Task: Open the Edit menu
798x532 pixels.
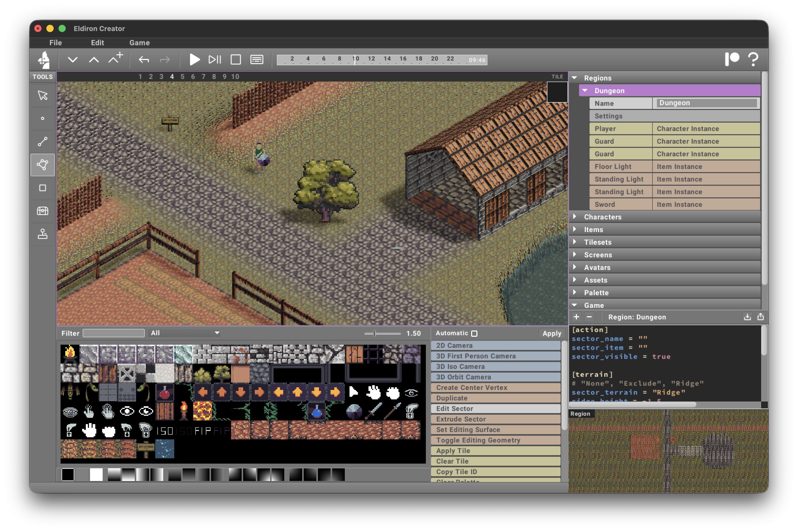Action: pyautogui.click(x=97, y=42)
